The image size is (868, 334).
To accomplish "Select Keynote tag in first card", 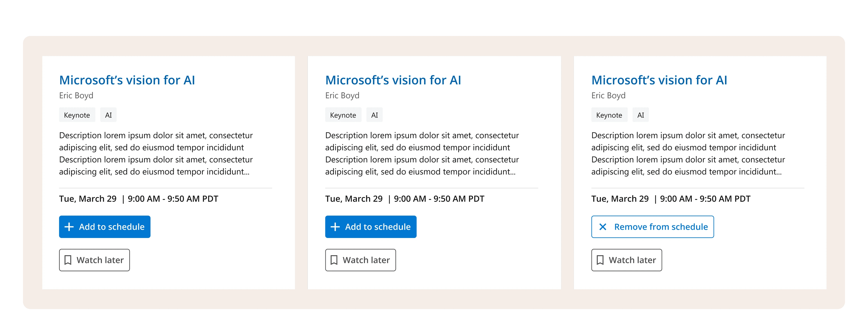I will tap(77, 115).
